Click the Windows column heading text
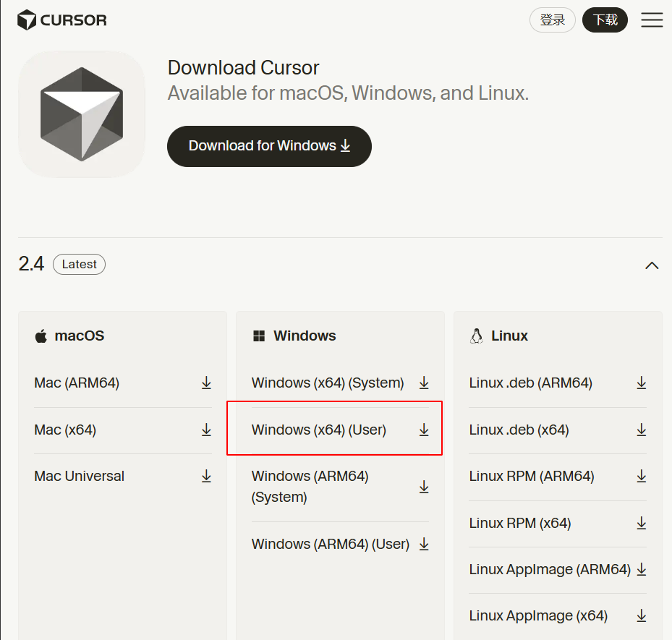 [x=305, y=336]
